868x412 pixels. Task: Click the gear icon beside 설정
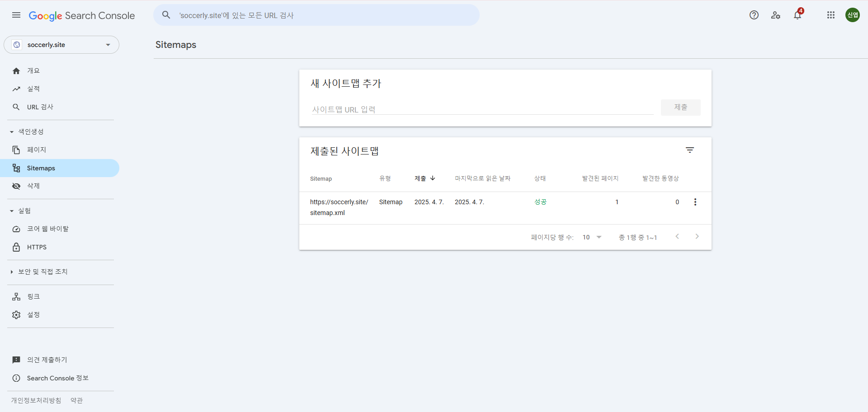[16, 315]
